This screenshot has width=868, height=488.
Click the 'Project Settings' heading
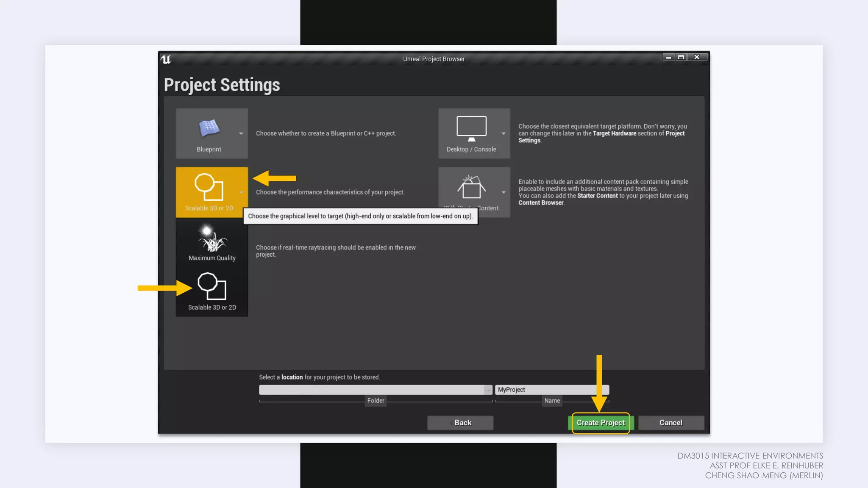click(222, 85)
